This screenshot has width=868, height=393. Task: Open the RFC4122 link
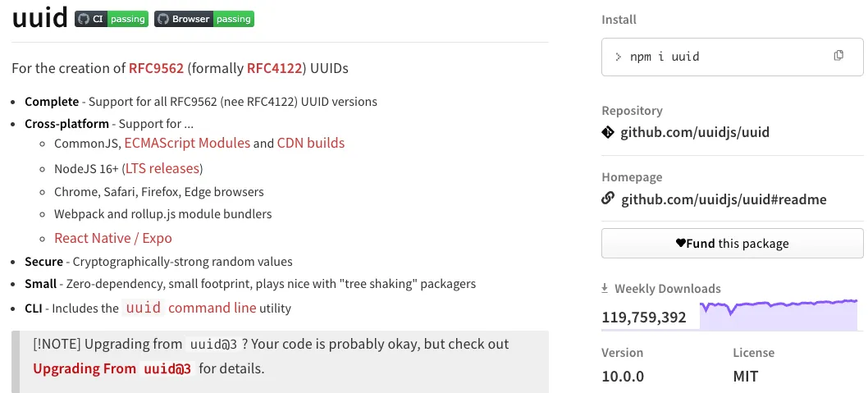point(274,68)
